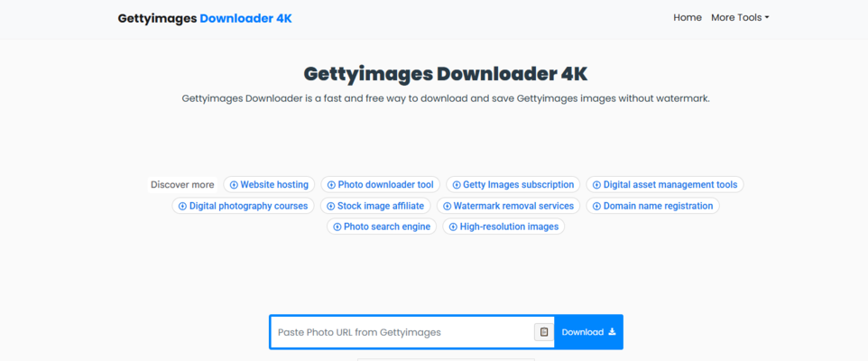Click plus icon beside Website hosting
The height and width of the screenshot is (361, 868).
tap(234, 185)
